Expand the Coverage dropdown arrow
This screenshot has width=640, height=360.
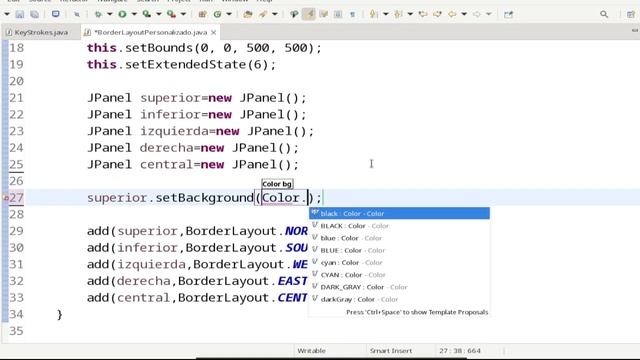click(x=158, y=14)
